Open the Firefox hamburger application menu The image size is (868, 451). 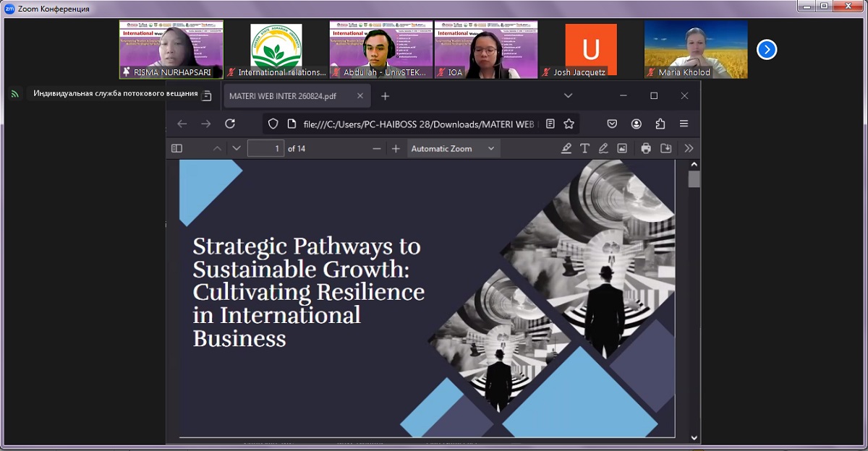click(684, 124)
